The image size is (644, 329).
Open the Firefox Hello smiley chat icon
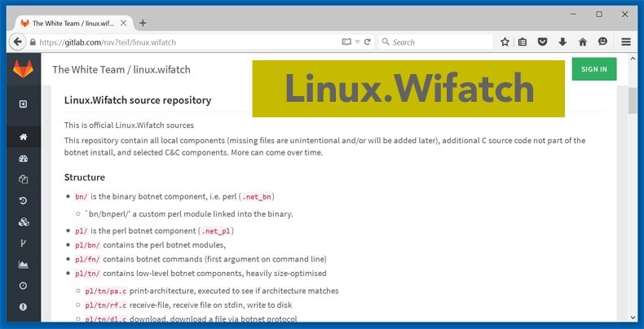[x=602, y=42]
